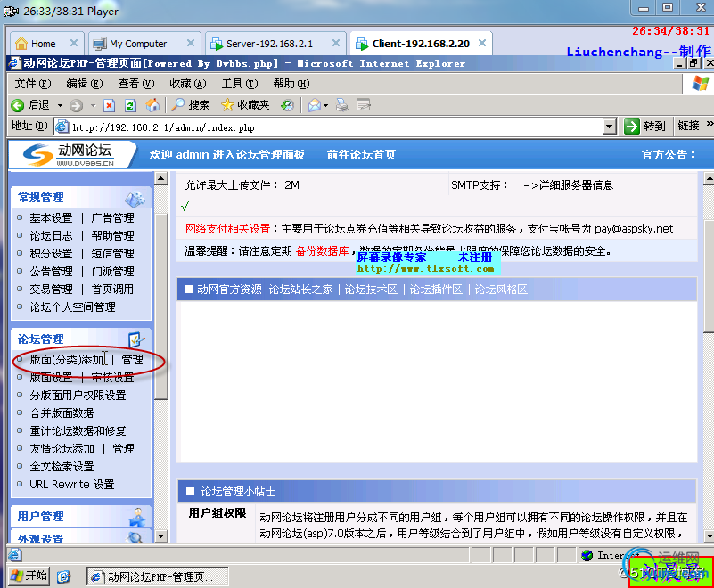Viewport: 714px width, 588px height.
Task: Open the 短信管理 link
Action: tap(112, 254)
